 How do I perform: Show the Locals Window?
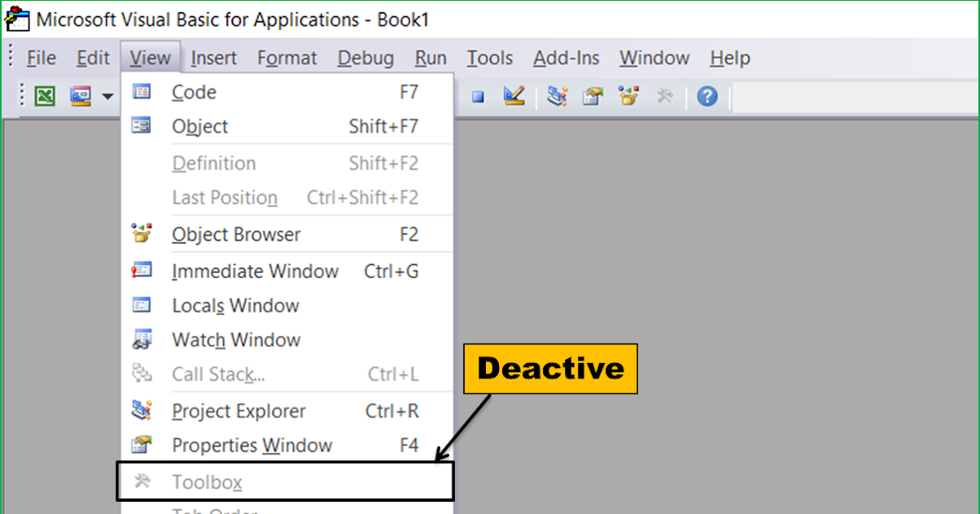(x=287, y=305)
